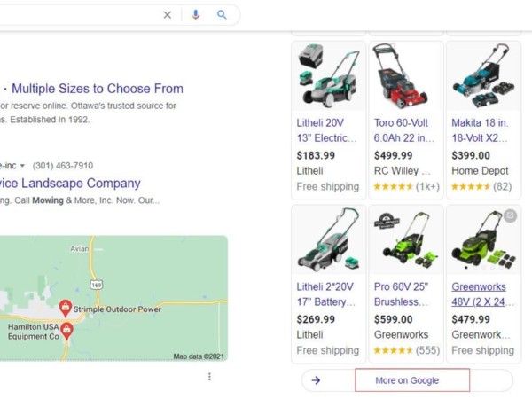
Task: Select the Hamilton USA Equipment map pin
Action: pos(66,331)
